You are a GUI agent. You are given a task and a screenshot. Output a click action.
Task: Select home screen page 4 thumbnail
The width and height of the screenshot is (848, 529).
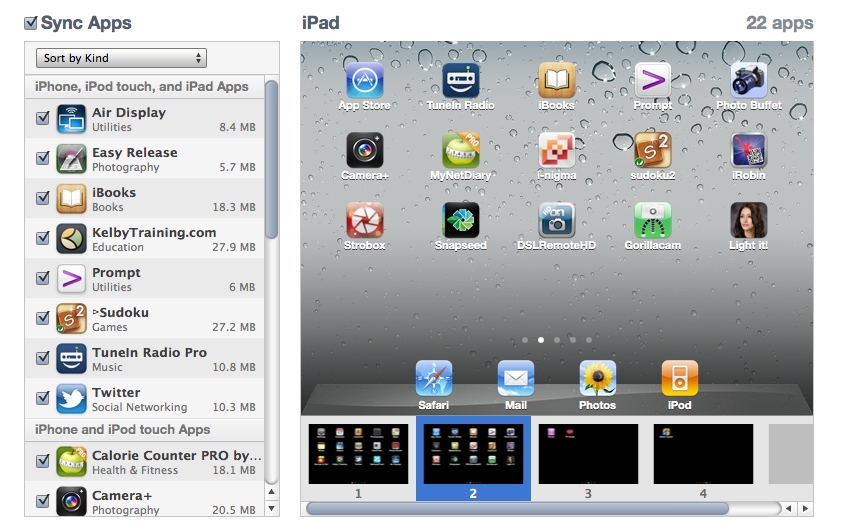703,454
